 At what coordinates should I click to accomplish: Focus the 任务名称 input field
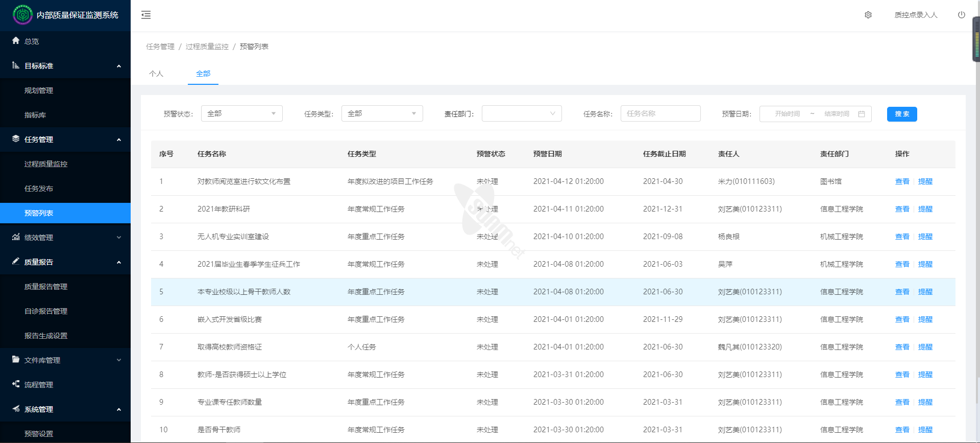click(x=660, y=113)
